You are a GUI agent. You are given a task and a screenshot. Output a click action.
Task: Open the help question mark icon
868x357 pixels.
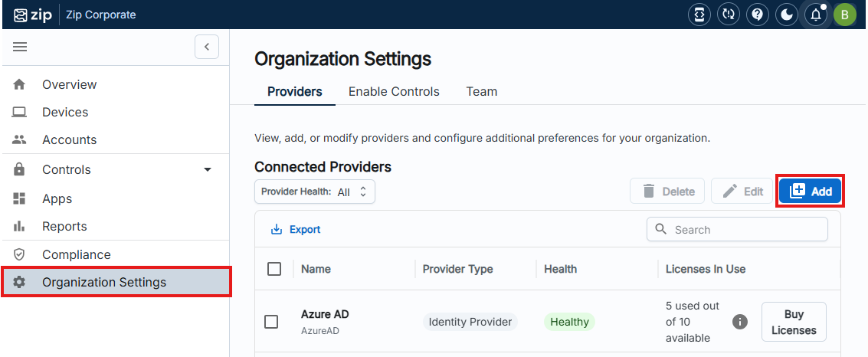click(x=758, y=15)
